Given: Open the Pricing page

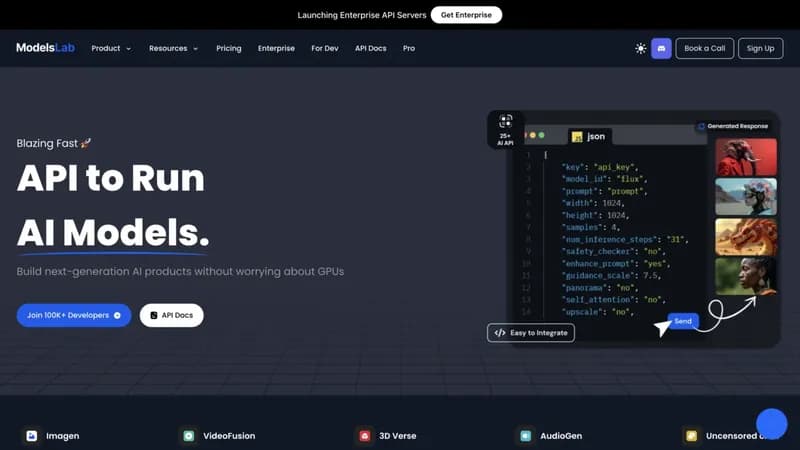Looking at the screenshot, I should tap(229, 48).
